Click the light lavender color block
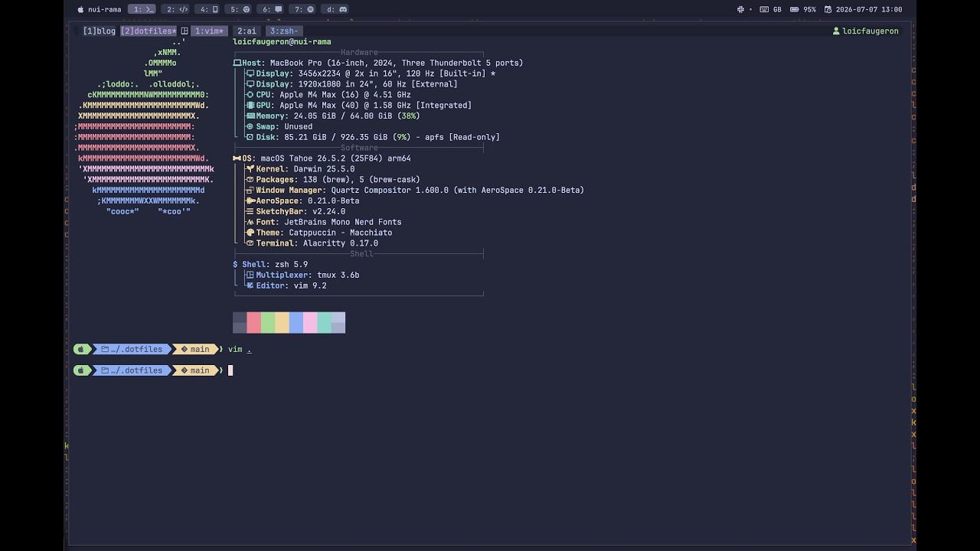 338,322
